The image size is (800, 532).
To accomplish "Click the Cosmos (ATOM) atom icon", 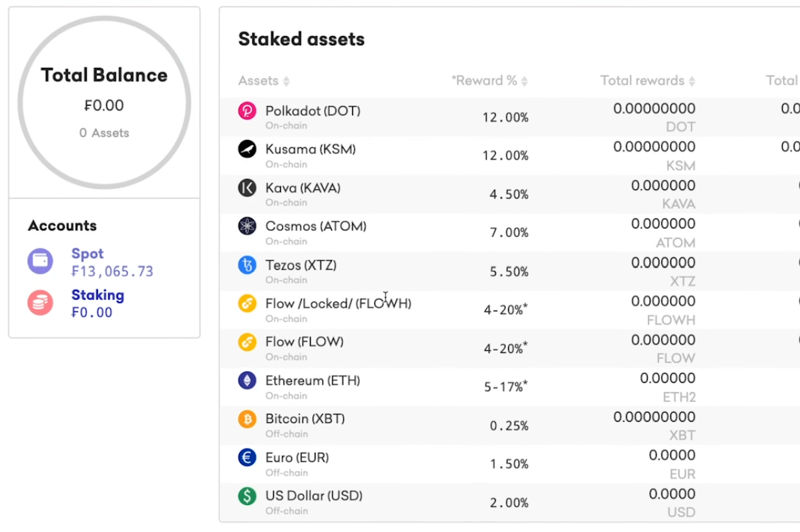I will pyautogui.click(x=247, y=226).
